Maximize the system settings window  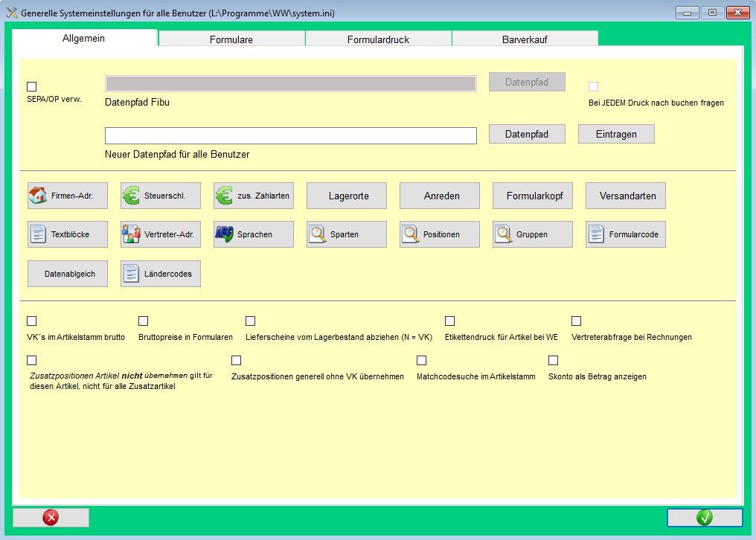pyautogui.click(x=712, y=13)
